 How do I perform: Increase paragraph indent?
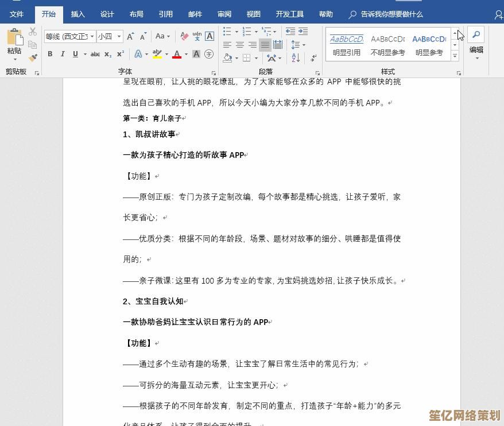[x=303, y=31]
